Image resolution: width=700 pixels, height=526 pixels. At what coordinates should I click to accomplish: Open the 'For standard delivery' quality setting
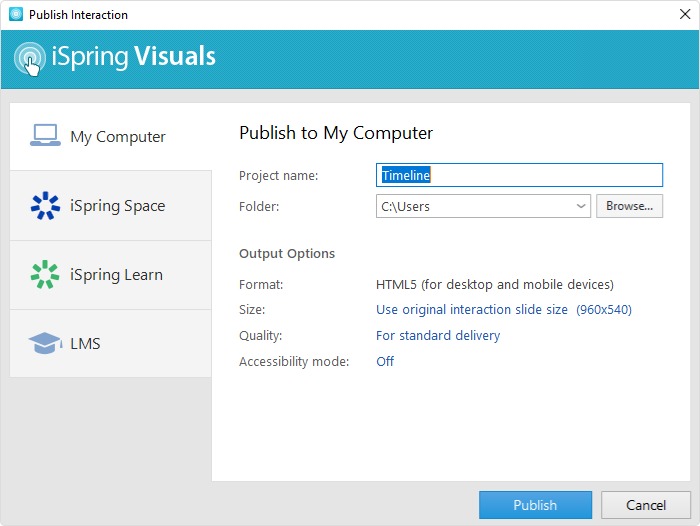(x=438, y=336)
